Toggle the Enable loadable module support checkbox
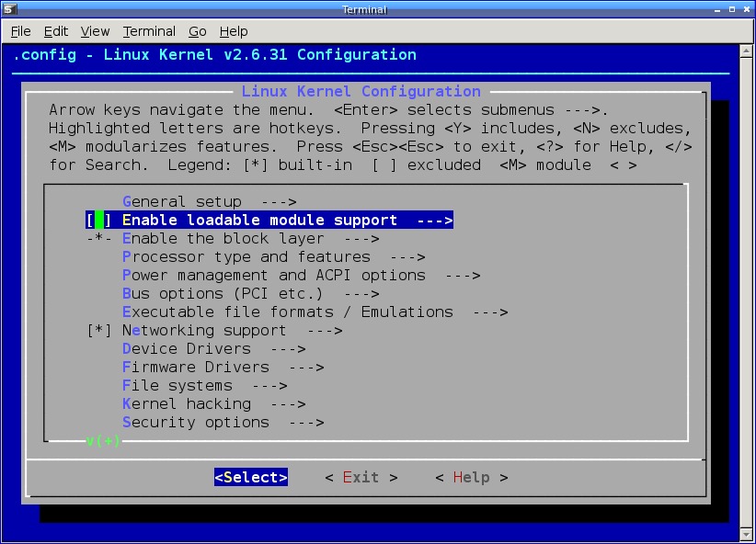The height and width of the screenshot is (544, 756). (98, 221)
